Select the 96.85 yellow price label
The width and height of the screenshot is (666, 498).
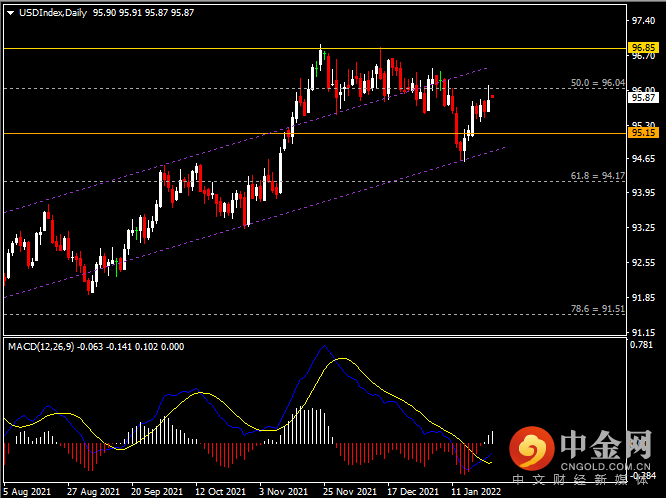643,47
